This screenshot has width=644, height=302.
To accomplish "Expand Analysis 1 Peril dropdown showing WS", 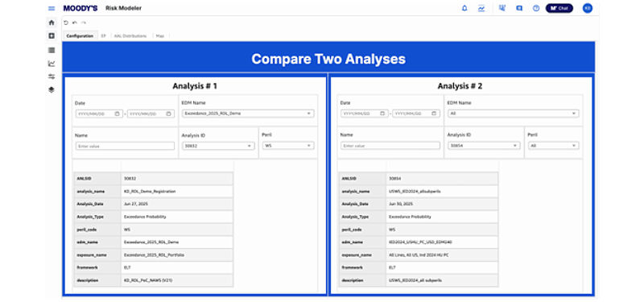I will click(x=288, y=146).
